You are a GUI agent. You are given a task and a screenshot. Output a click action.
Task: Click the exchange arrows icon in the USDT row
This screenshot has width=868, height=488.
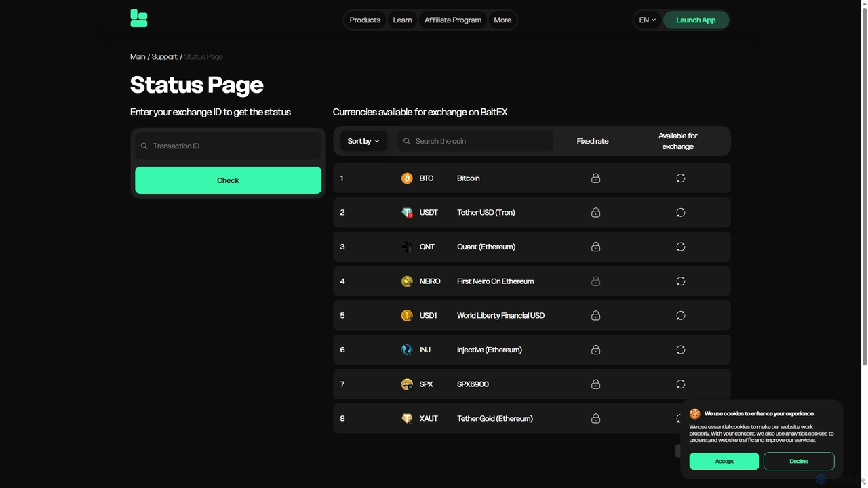coord(681,213)
